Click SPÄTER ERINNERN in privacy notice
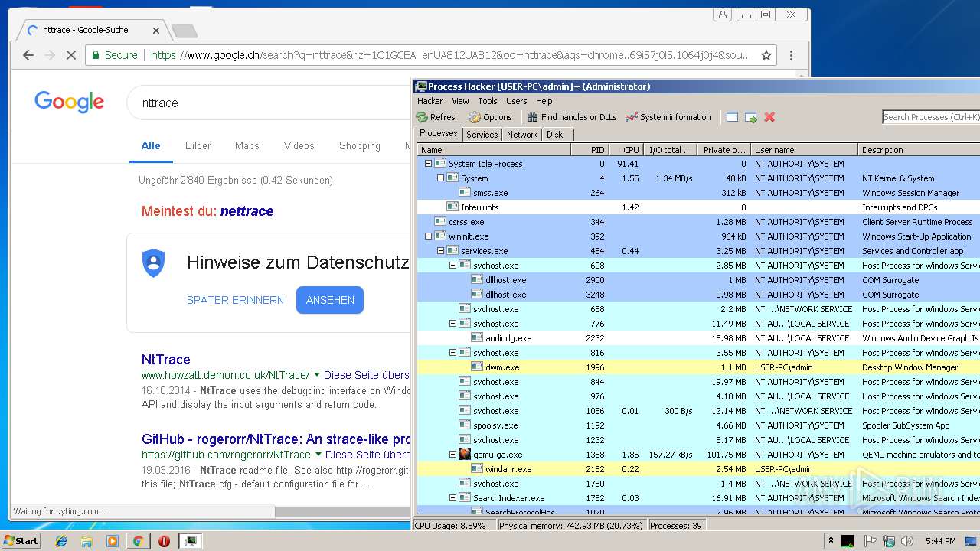 pyautogui.click(x=235, y=300)
